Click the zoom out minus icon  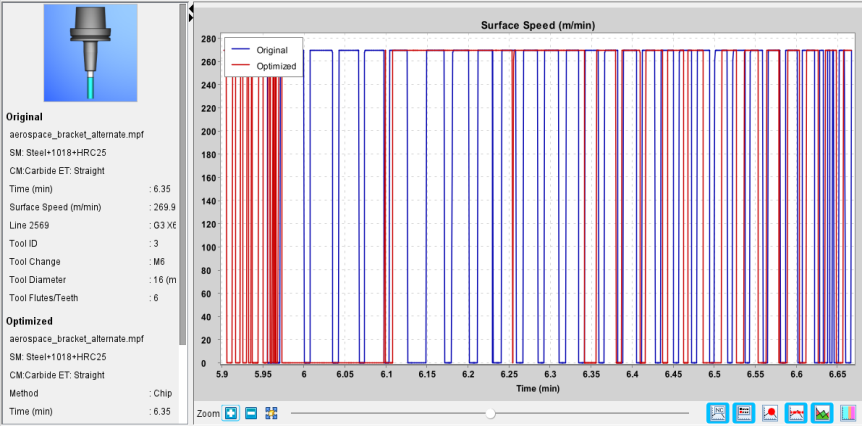(x=251, y=413)
